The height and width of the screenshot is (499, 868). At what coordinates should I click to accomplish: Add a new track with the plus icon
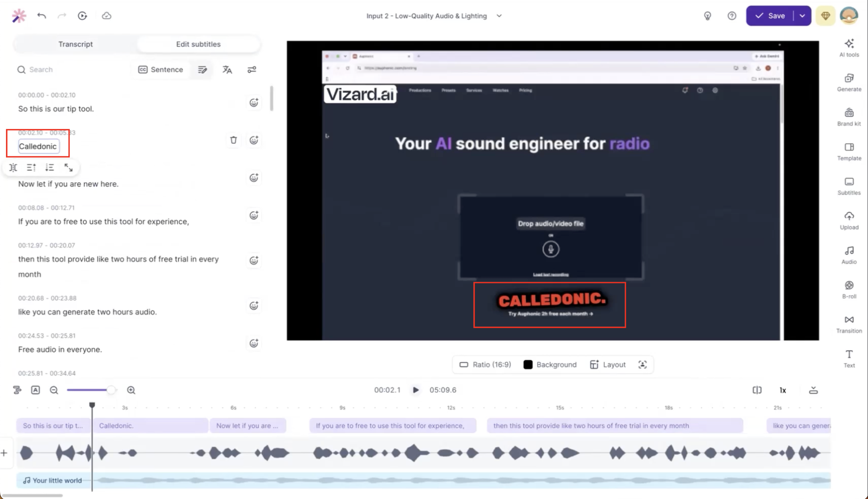click(4, 453)
